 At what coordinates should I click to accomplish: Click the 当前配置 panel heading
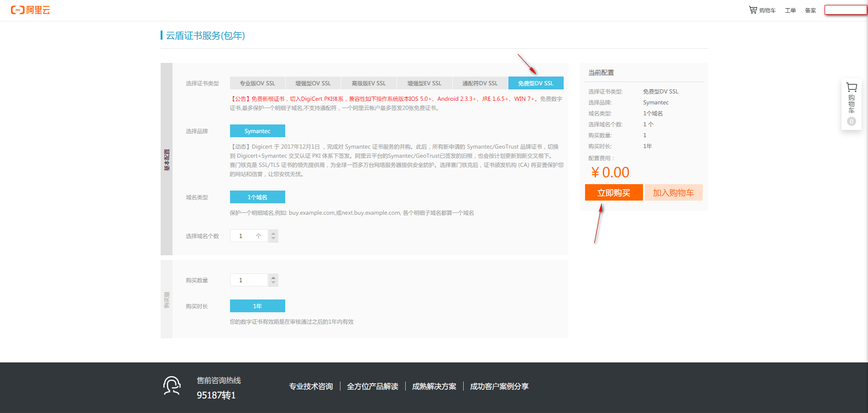point(601,72)
